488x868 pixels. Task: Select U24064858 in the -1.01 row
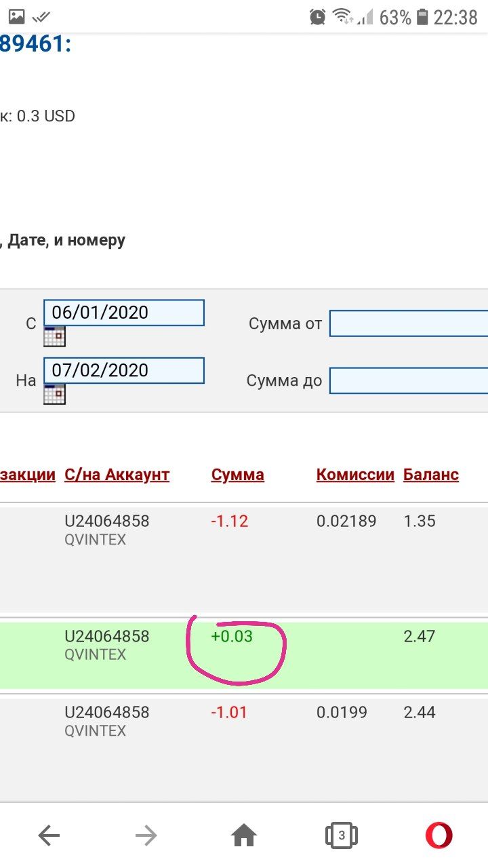click(107, 712)
